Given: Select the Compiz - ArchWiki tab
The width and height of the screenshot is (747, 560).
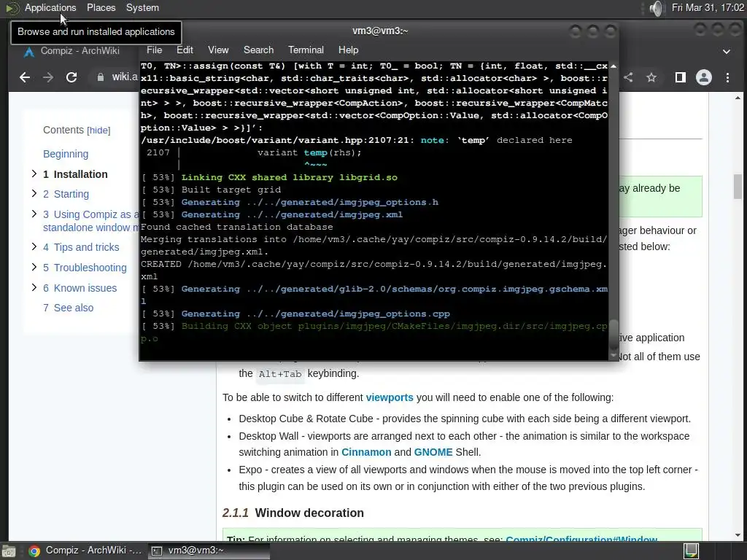Looking at the screenshot, I should click(x=80, y=51).
